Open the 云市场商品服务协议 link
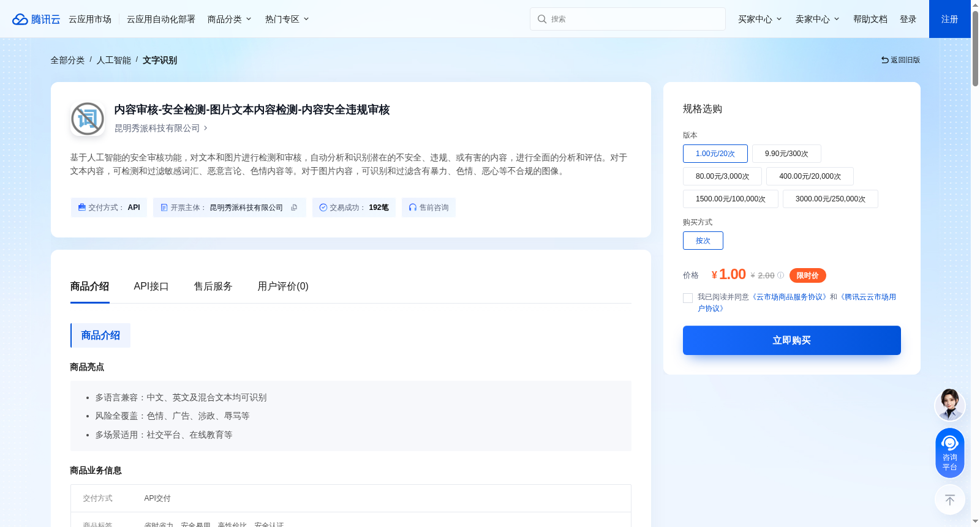This screenshot has width=980, height=527. point(789,297)
